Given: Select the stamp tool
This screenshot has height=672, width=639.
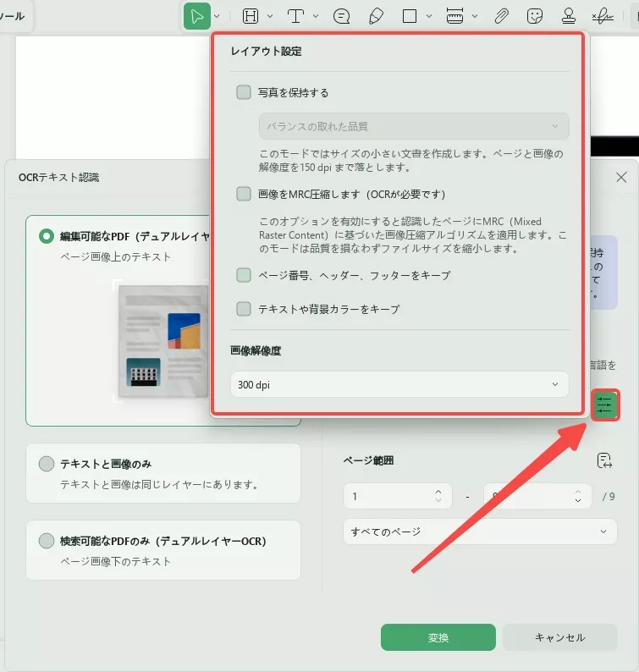Looking at the screenshot, I should point(569,17).
